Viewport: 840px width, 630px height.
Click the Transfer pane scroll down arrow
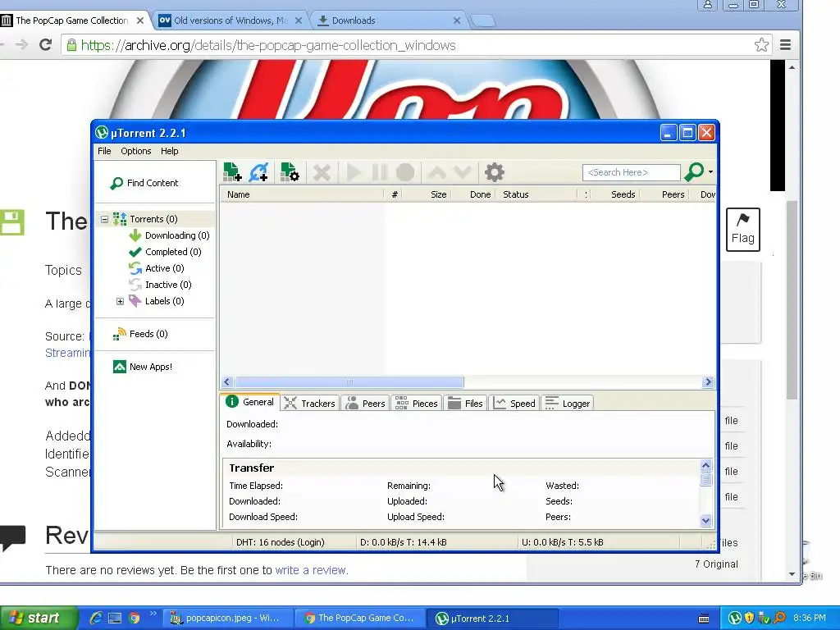pos(705,520)
